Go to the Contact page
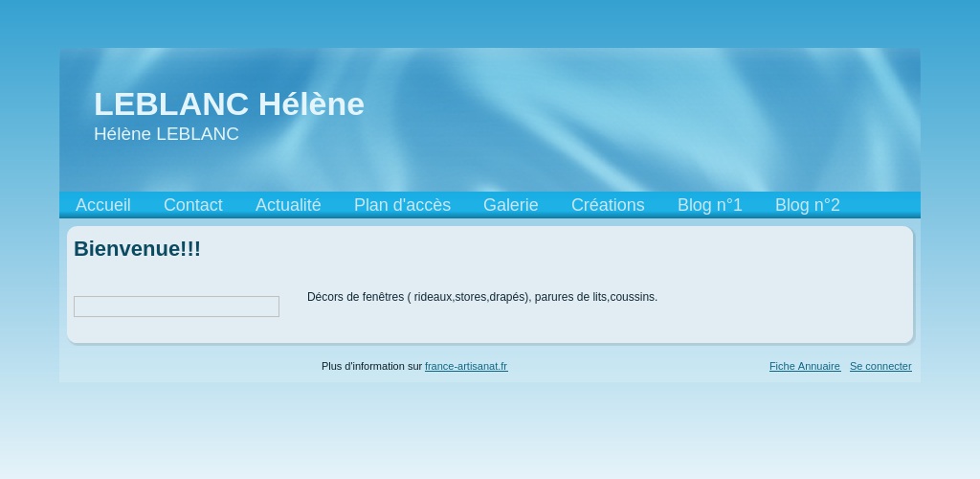This screenshot has width=980, height=479. pos(193,205)
